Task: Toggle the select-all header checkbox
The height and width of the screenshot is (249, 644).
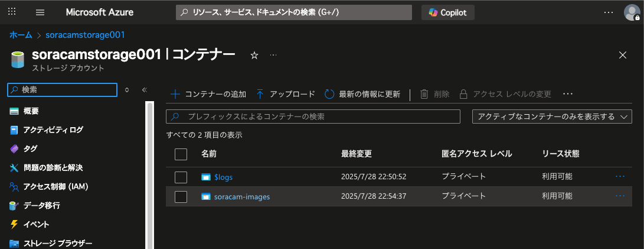Action: 181,154
